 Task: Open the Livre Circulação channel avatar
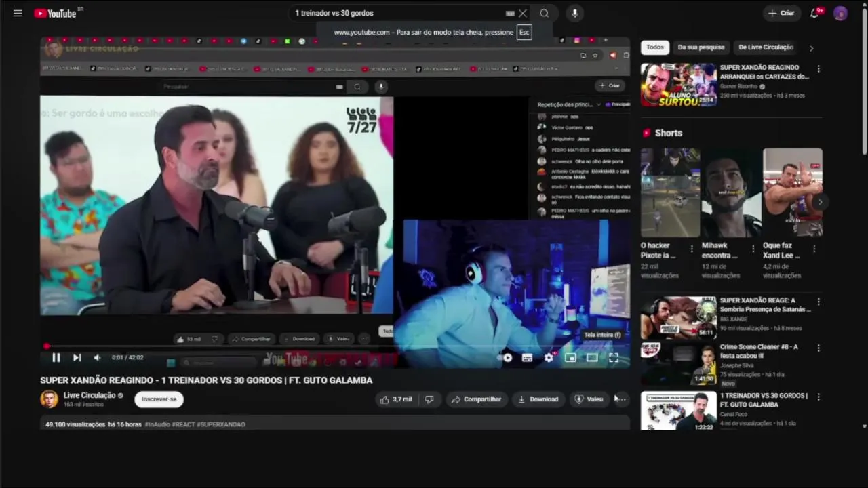coord(49,399)
